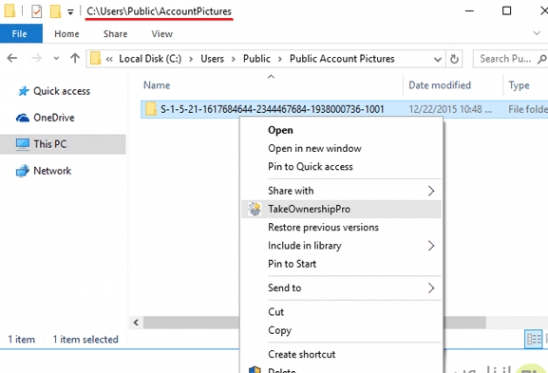The image size is (548, 373).
Task: Go back with the Back arrow
Action: [12, 58]
